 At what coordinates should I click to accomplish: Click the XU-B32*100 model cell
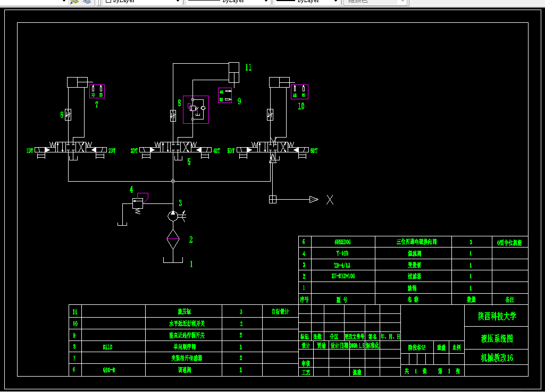(343, 276)
